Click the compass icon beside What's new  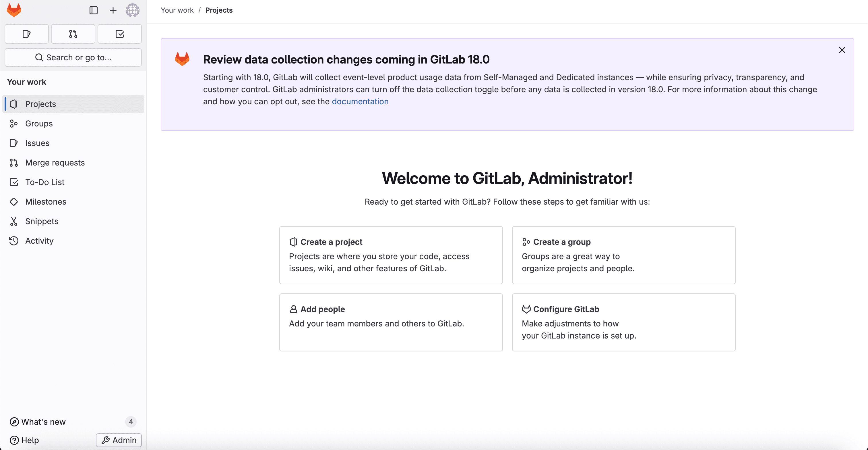point(14,422)
